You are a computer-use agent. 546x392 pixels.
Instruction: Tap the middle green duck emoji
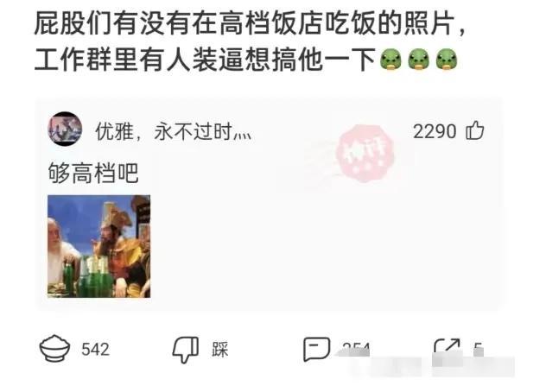[x=418, y=60]
